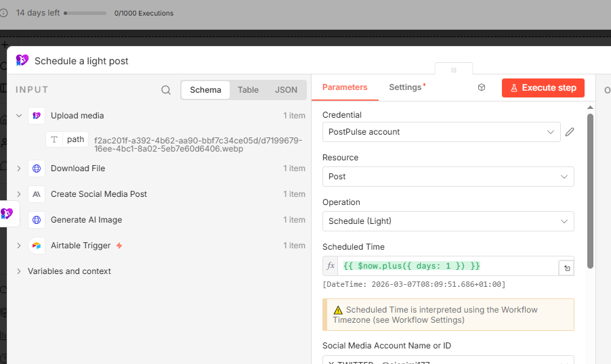Click the pencil icon to edit the credential

click(x=570, y=132)
